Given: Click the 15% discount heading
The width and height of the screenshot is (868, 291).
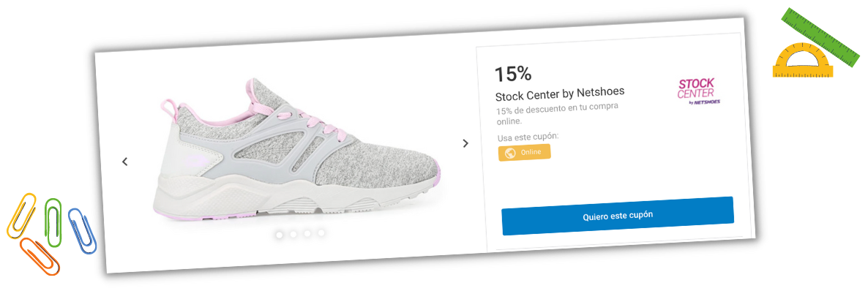Looking at the screenshot, I should pyautogui.click(x=512, y=74).
